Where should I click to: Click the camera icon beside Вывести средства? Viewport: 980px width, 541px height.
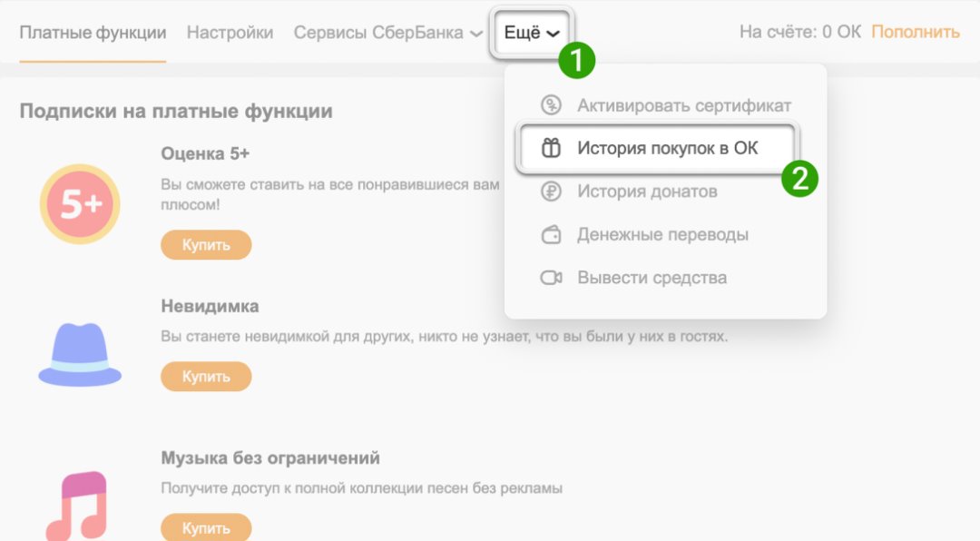[x=551, y=278]
